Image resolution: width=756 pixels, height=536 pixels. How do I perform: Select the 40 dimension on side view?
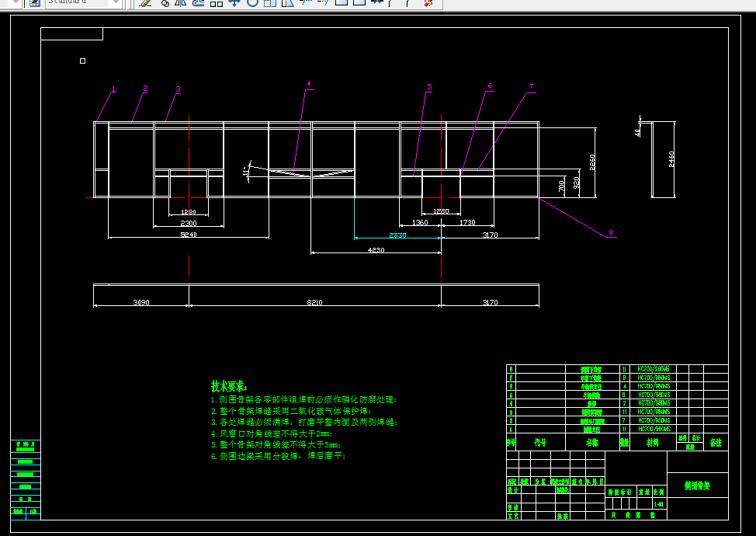(637, 132)
